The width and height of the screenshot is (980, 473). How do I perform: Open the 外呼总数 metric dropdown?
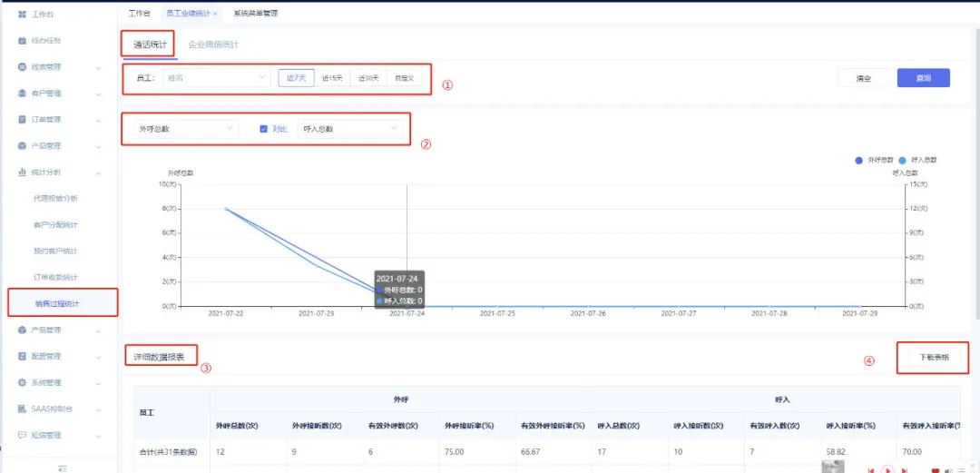coord(186,129)
